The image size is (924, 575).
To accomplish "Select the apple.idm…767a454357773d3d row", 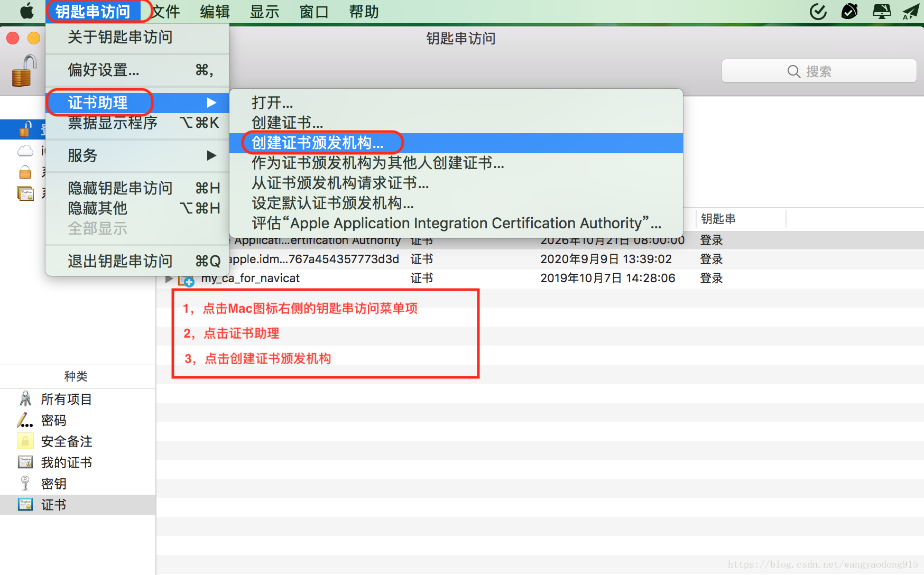I will coord(540,259).
